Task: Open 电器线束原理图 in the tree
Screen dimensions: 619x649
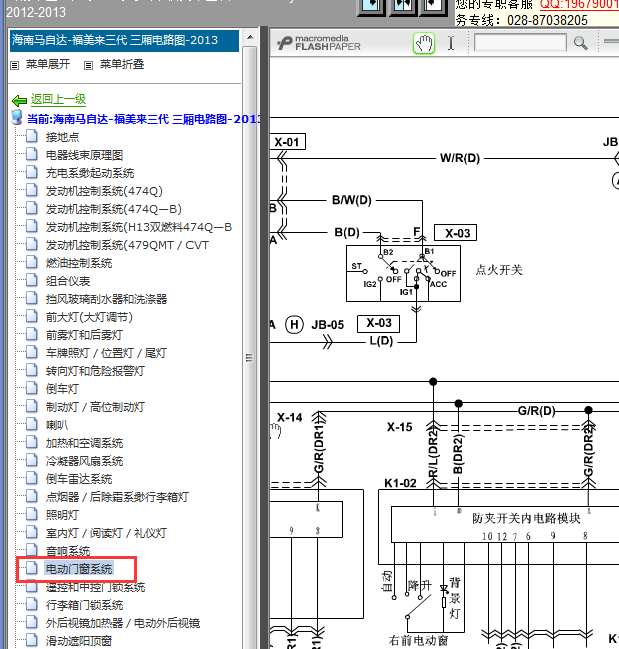Action: [84, 155]
